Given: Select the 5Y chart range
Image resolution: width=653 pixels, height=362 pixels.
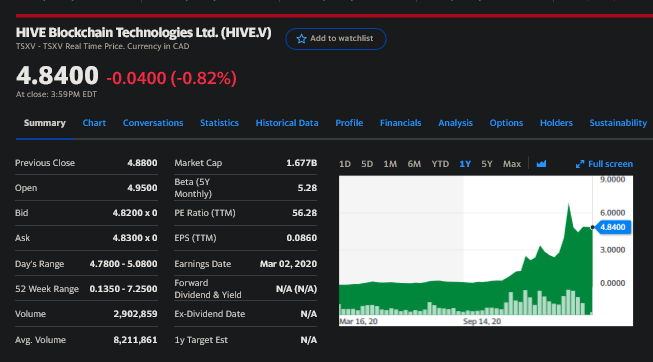Looking at the screenshot, I should (x=487, y=164).
